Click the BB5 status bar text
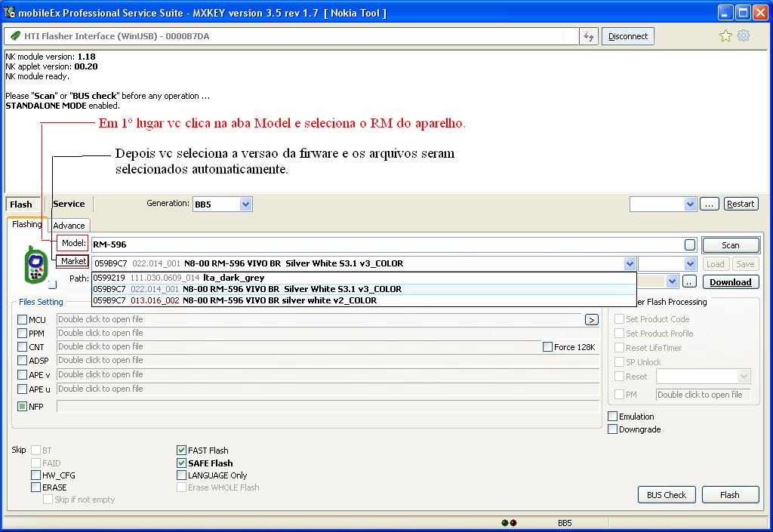Screen dimensions: 773x532 [565, 523]
